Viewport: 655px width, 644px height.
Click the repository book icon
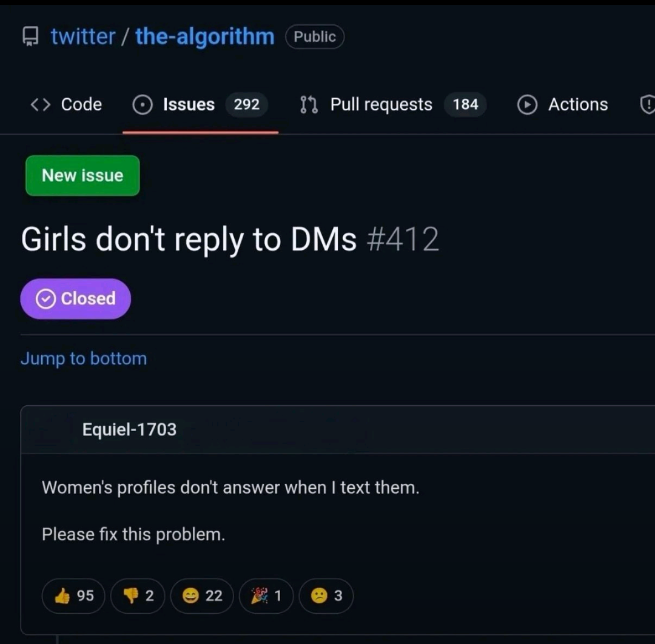point(29,36)
